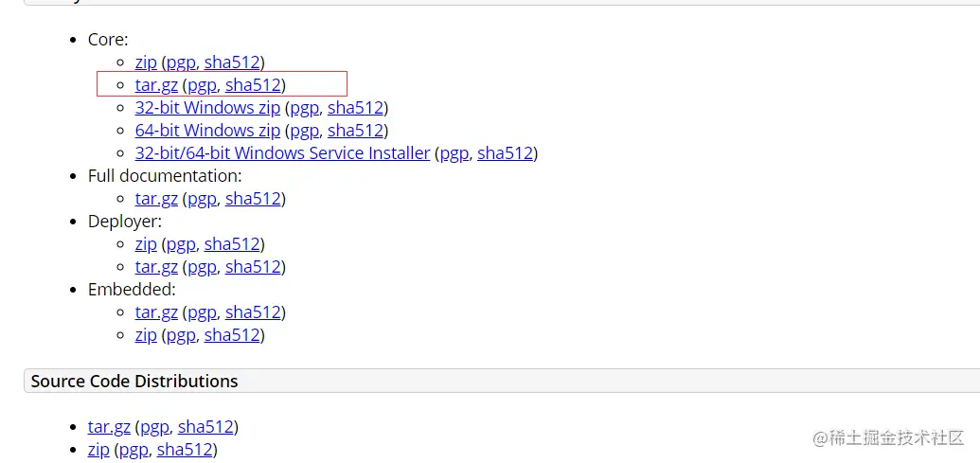
Task: Download source code tar.gz
Action: tap(109, 427)
